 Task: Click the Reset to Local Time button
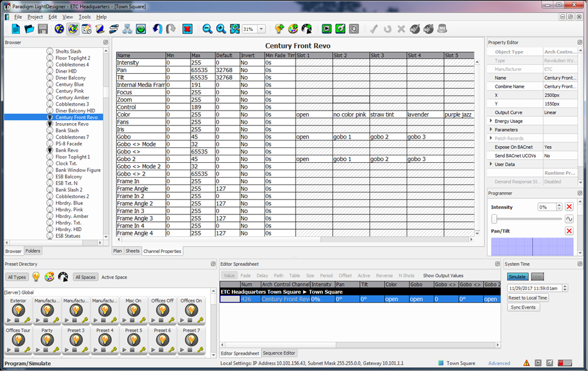[528, 298]
